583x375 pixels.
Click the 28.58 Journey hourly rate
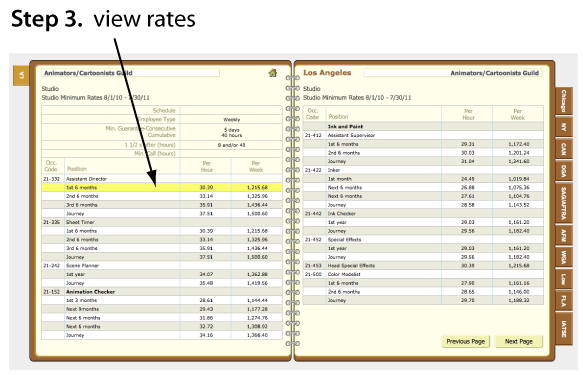pyautogui.click(x=467, y=205)
